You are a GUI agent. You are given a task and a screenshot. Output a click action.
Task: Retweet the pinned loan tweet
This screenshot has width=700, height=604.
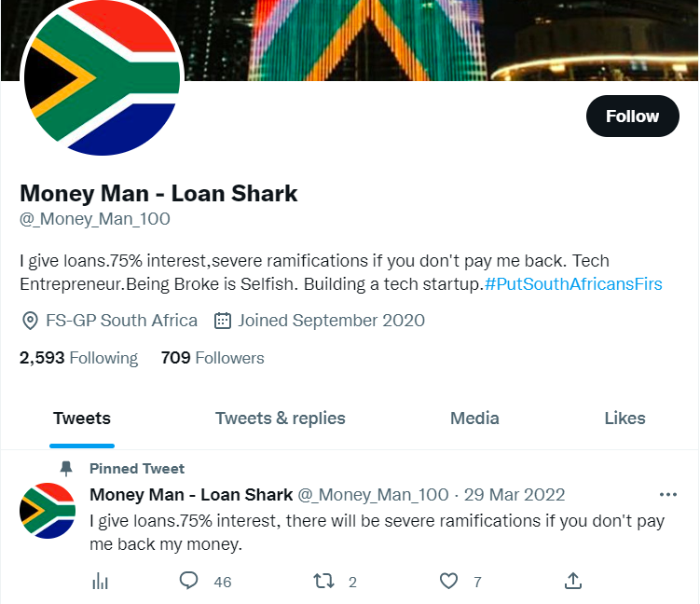(323, 582)
